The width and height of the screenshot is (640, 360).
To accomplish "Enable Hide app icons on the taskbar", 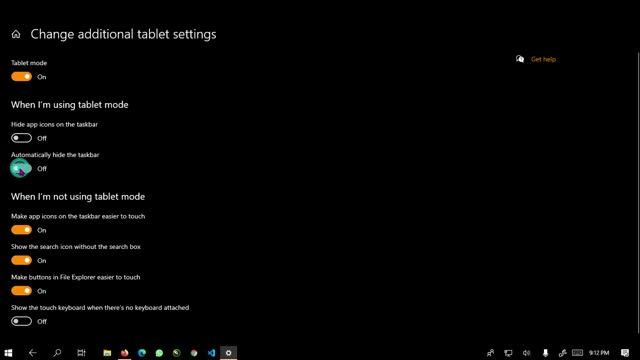I will pyautogui.click(x=21, y=138).
